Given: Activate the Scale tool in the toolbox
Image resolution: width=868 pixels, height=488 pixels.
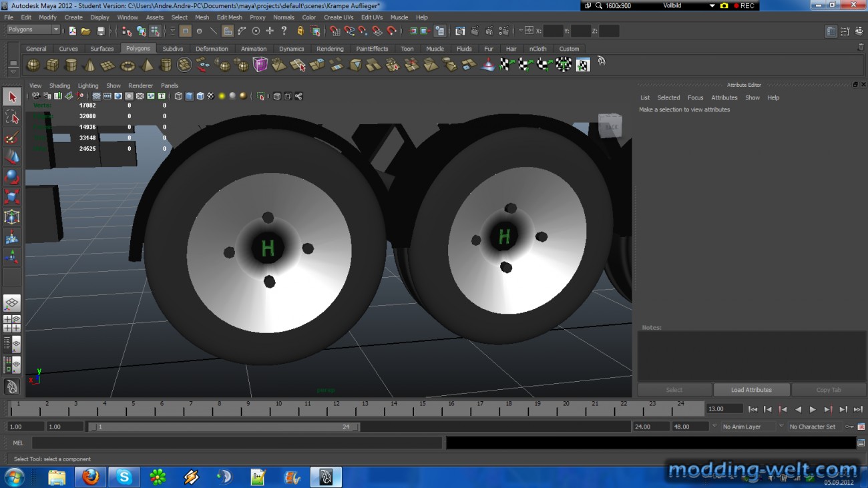Looking at the screenshot, I should [x=12, y=197].
